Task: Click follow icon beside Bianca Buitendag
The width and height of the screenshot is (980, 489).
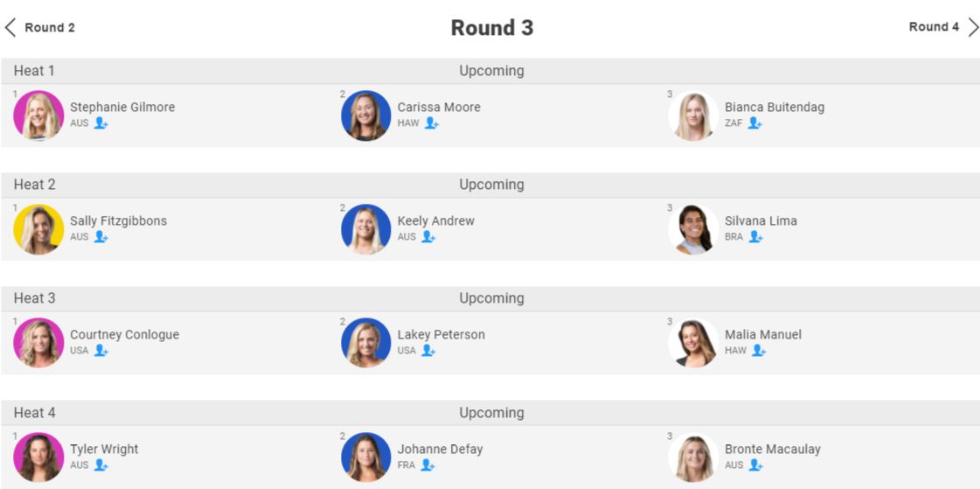Action: (x=754, y=123)
